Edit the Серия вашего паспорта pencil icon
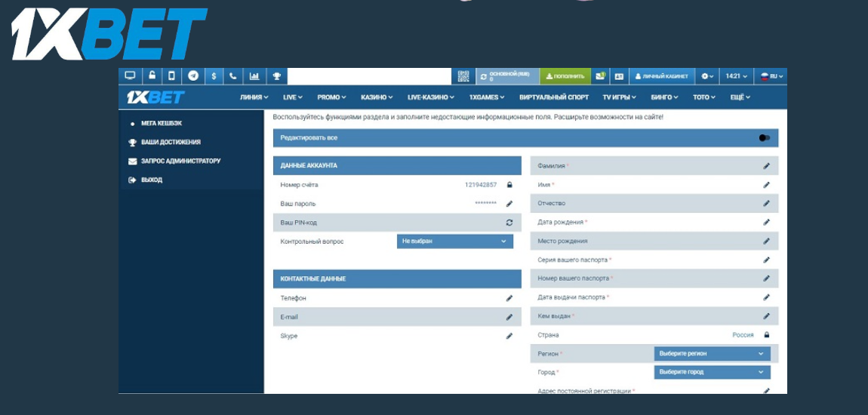The image size is (868, 415). pos(767,260)
